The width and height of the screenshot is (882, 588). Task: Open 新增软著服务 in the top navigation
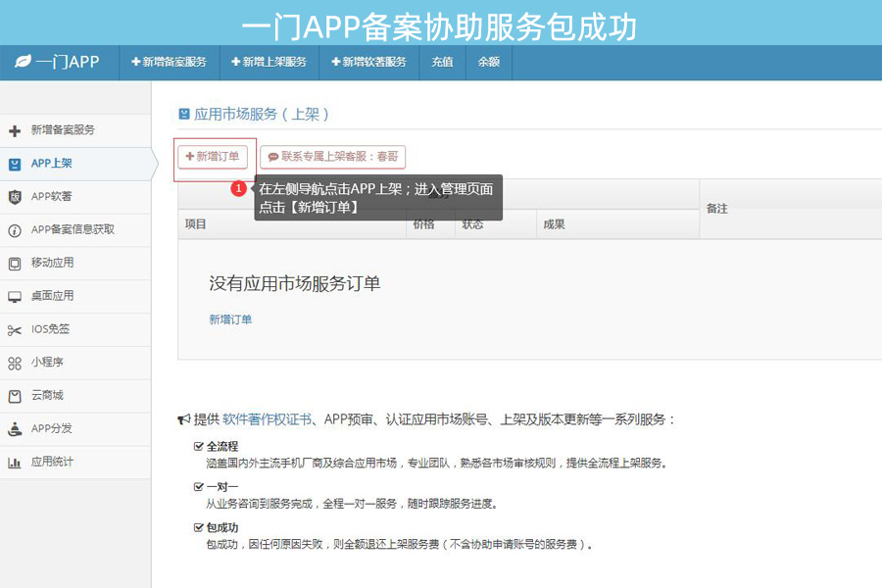point(369,62)
